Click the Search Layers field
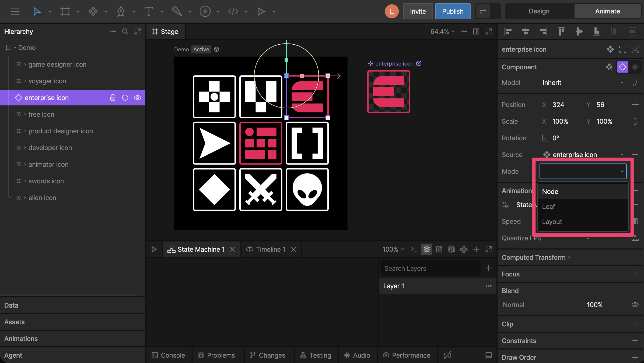Screen dimensions: 644x363 coord(431,268)
